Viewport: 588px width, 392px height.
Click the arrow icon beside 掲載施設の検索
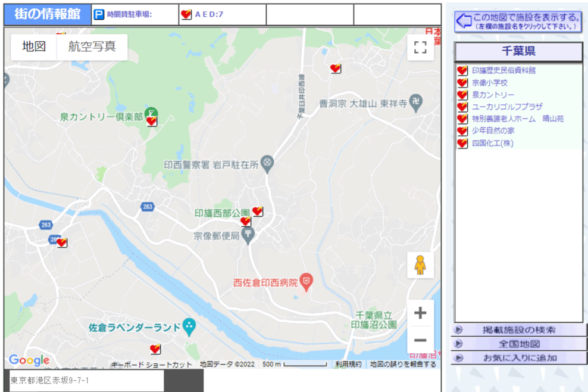pyautogui.click(x=458, y=330)
